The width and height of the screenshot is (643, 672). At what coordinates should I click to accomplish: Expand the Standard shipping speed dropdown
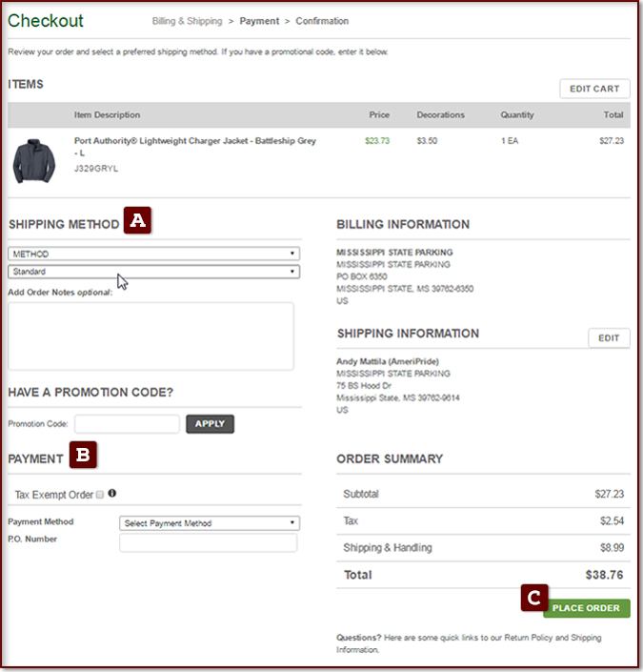[x=153, y=272]
